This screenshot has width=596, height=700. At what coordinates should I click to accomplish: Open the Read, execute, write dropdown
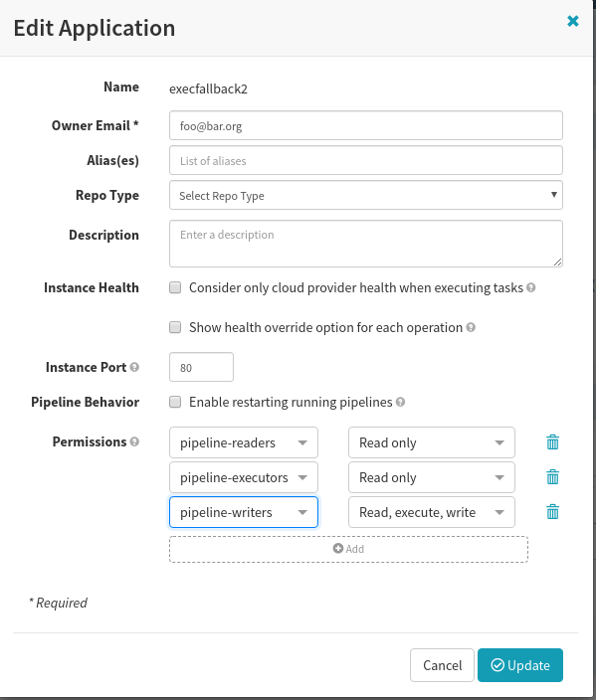[x=432, y=512]
